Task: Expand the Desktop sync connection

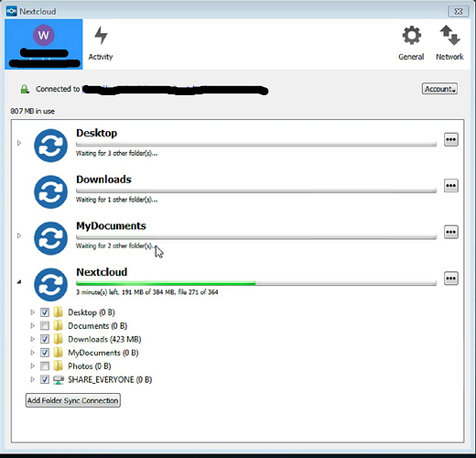Action: (x=19, y=143)
